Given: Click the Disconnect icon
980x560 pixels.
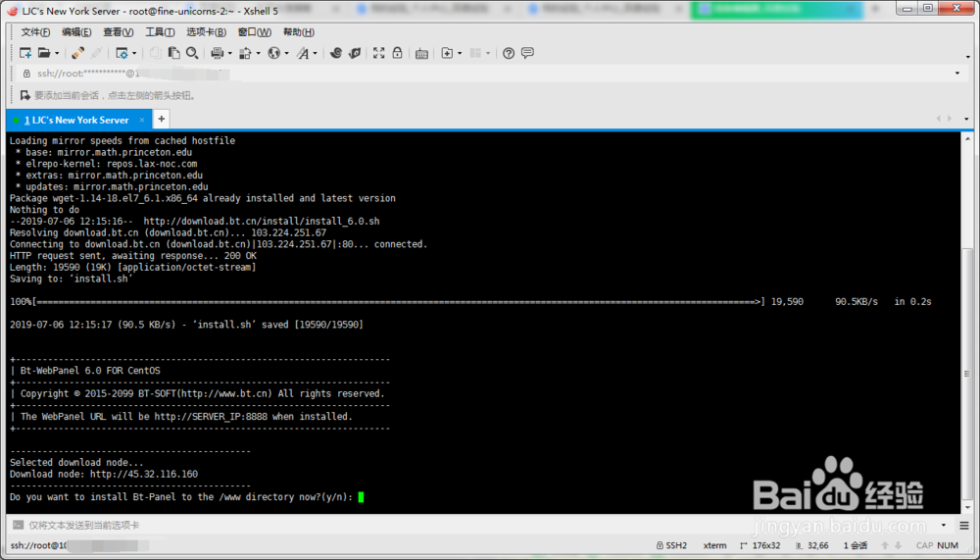Looking at the screenshot, I should [x=97, y=53].
